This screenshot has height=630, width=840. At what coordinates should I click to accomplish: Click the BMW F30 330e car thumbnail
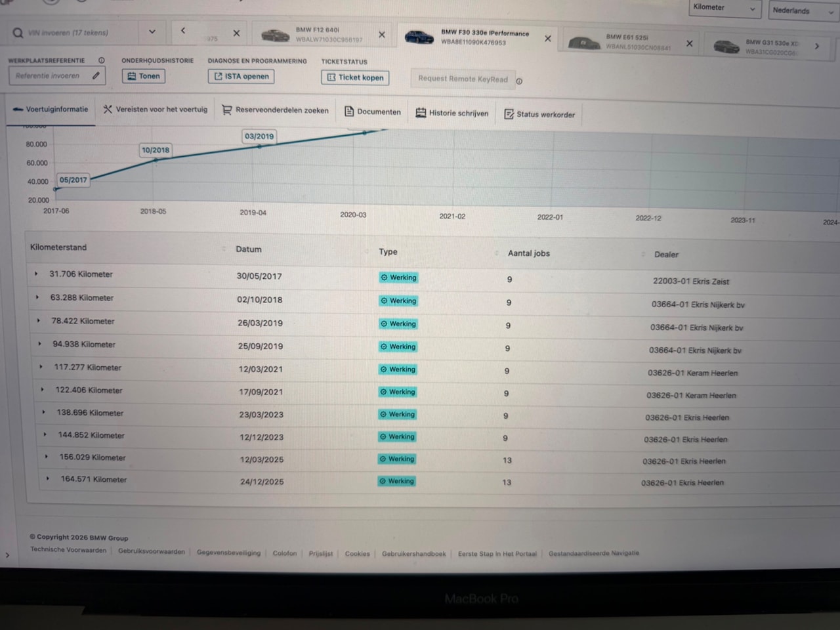pos(419,37)
